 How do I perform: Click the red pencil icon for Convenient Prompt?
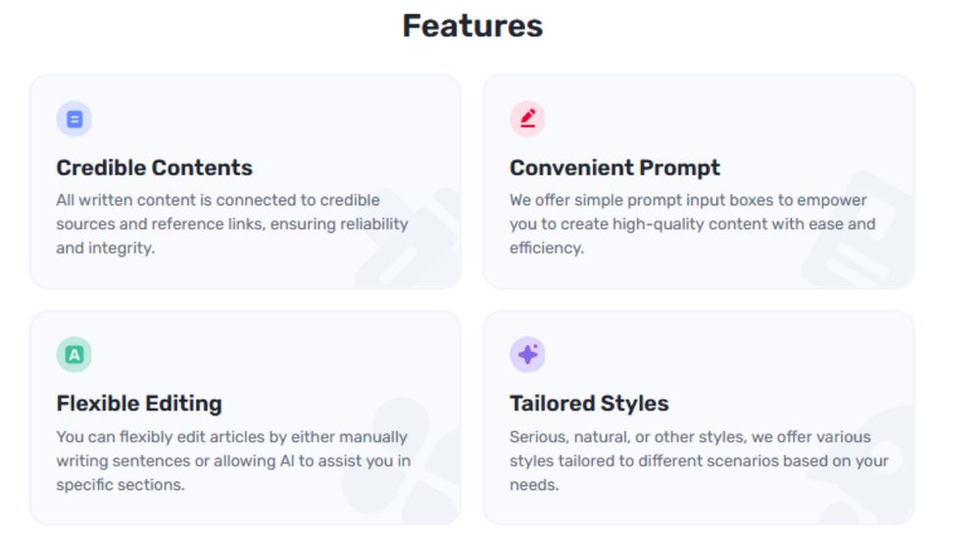point(527,120)
